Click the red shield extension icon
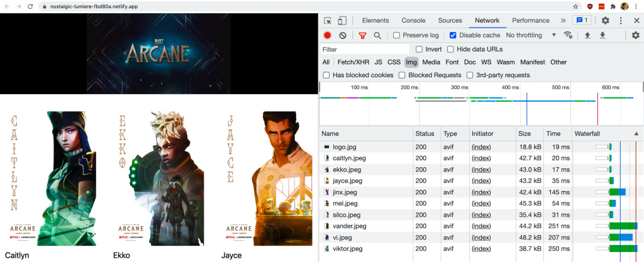 click(590, 6)
